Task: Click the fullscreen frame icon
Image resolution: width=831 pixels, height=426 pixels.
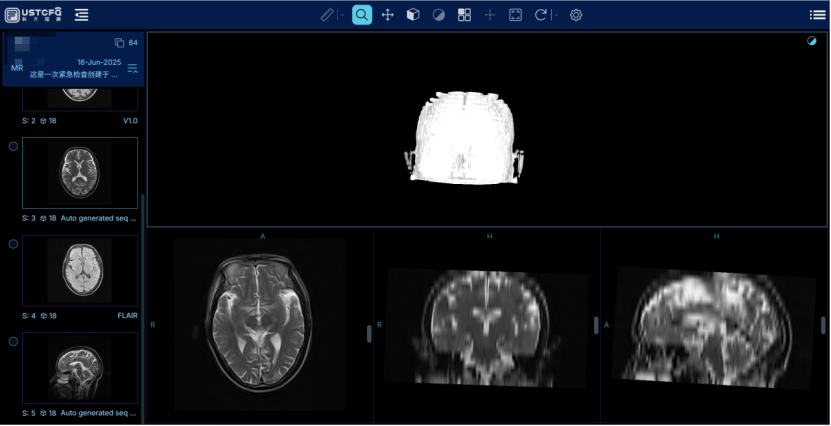Action: click(515, 15)
